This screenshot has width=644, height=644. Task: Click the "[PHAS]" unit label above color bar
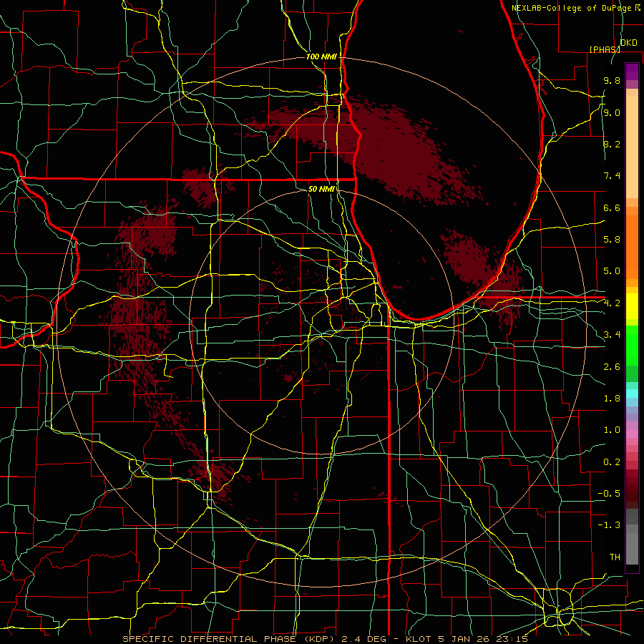click(605, 49)
